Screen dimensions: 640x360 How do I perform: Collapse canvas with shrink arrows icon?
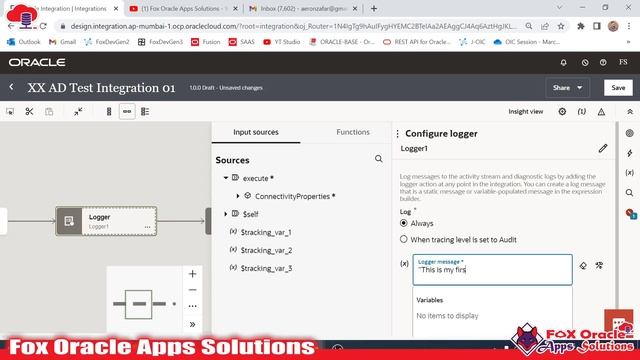click(x=78, y=111)
